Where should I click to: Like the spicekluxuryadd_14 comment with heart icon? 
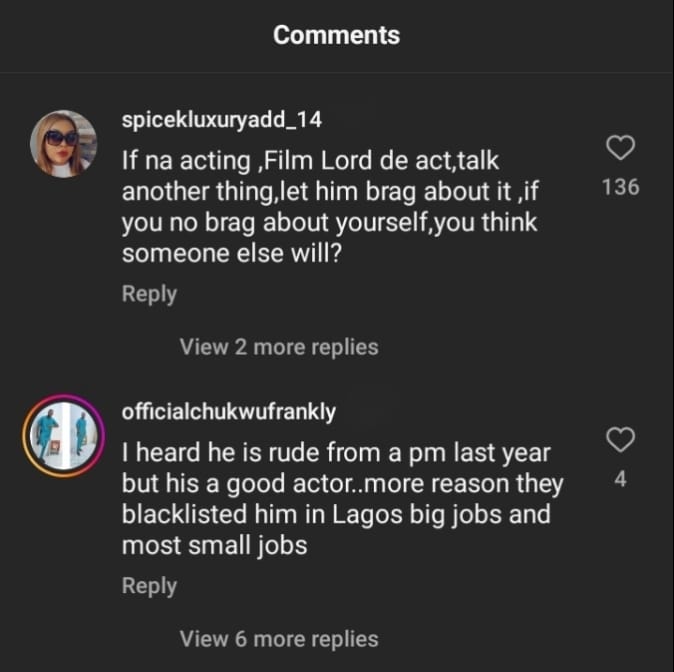pyautogui.click(x=621, y=149)
